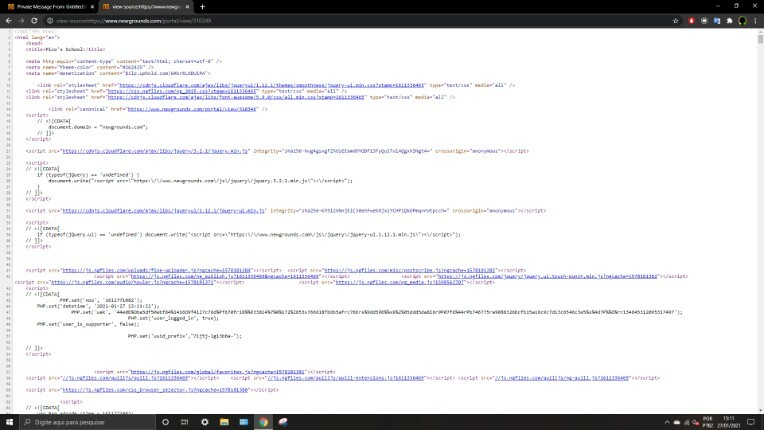Open the OneDrive cloud tray icon
Screen dimensions: 764x430
point(677,422)
